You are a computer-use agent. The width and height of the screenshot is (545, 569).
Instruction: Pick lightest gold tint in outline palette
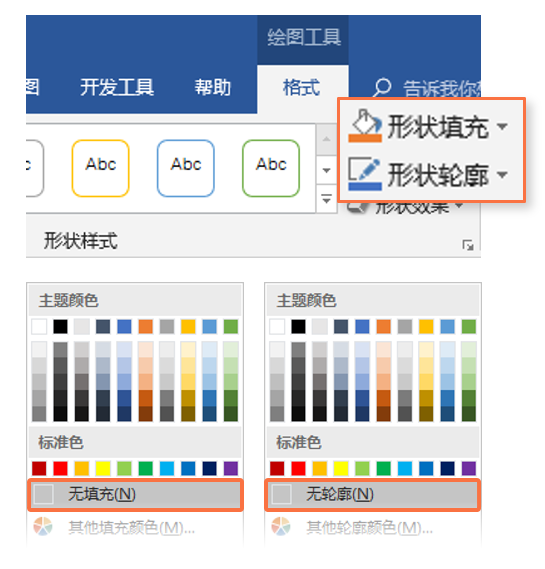click(x=426, y=349)
